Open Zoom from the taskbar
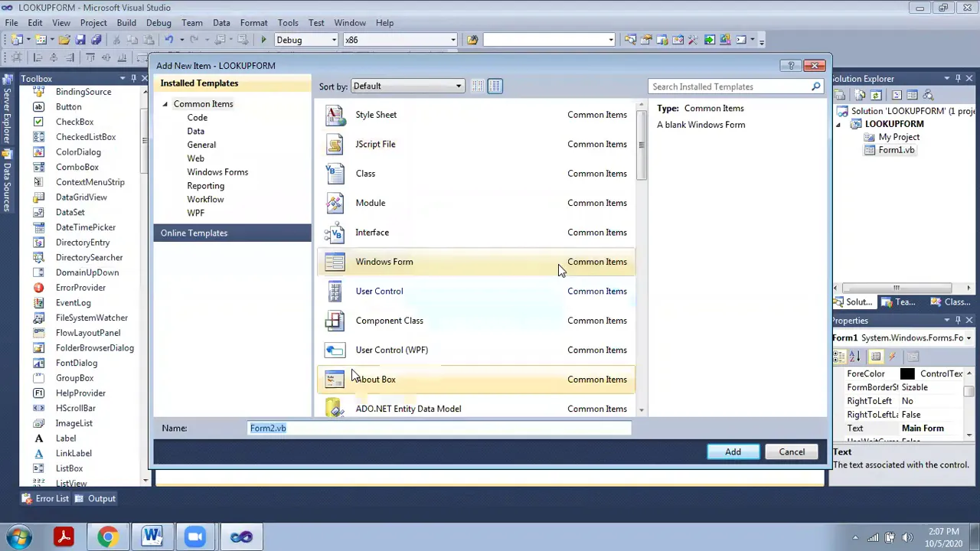This screenshot has height=551, width=980. [195, 537]
